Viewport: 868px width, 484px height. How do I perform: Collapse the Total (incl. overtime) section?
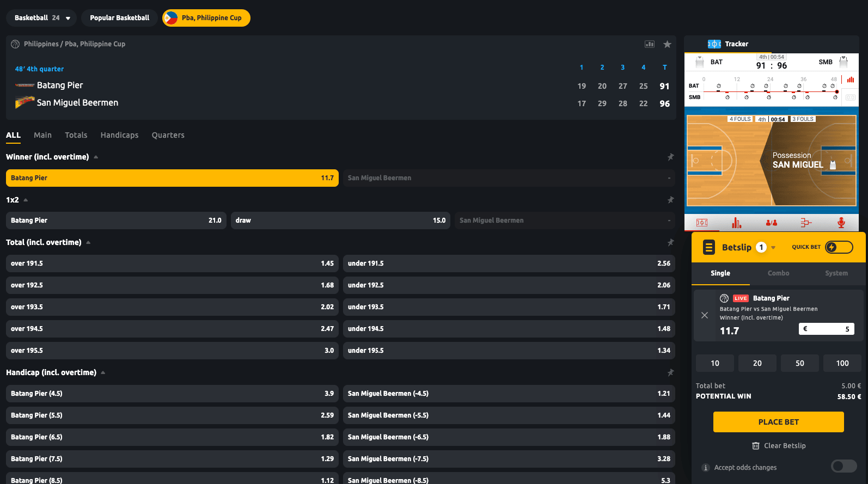tap(88, 242)
